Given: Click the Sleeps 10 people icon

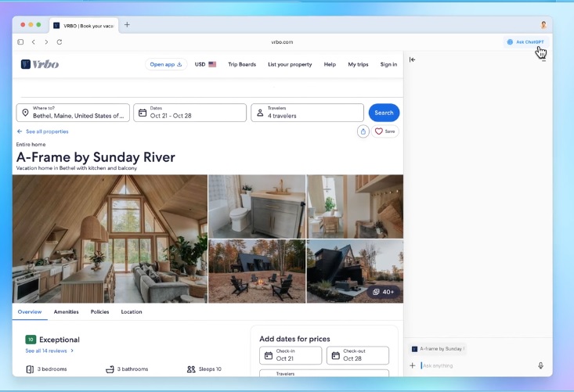Looking at the screenshot, I should click(x=191, y=369).
